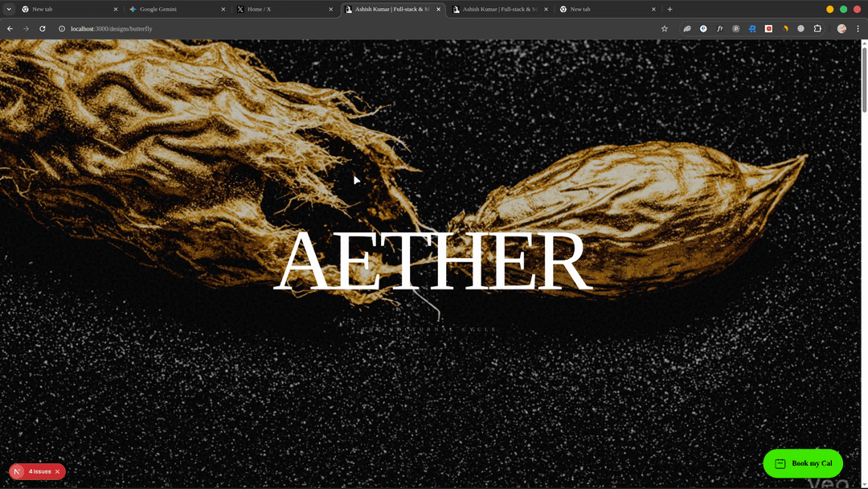
Task: Bookmark this page with the star icon
Action: [x=665, y=29]
